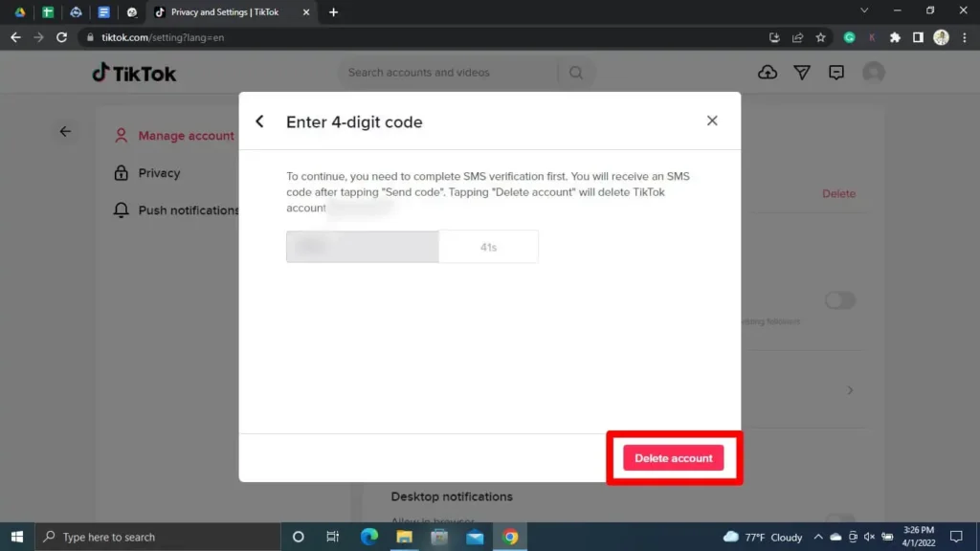
Task: Click the 41s resend countdown button
Action: tap(488, 247)
